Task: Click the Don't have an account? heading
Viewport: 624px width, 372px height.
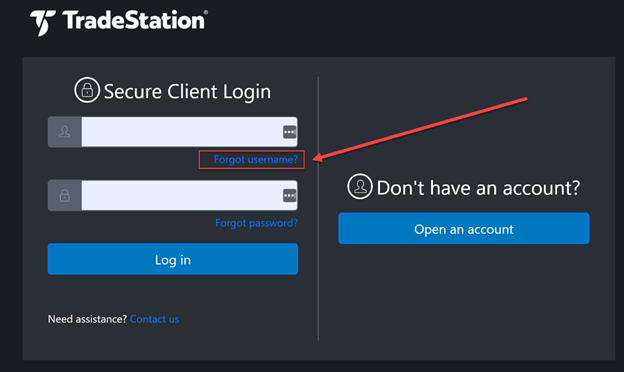Action: 478,188
